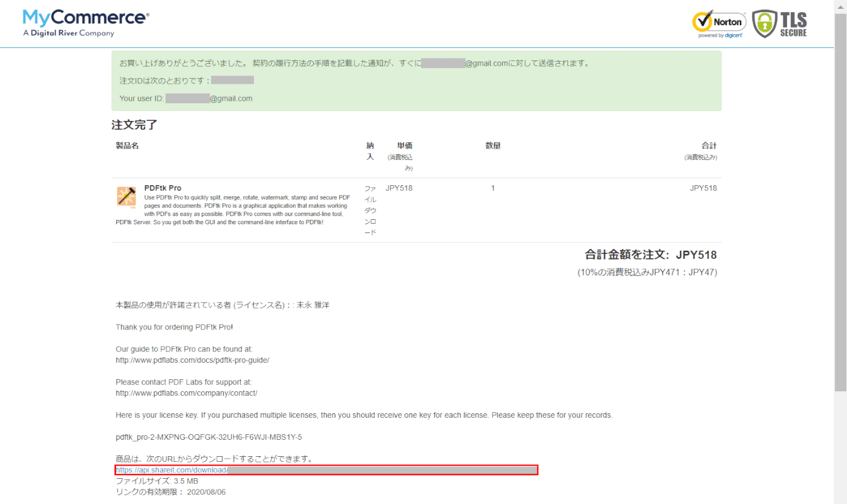The height and width of the screenshot is (504, 847).
Task: Click the 合計 column header
Action: point(708,146)
